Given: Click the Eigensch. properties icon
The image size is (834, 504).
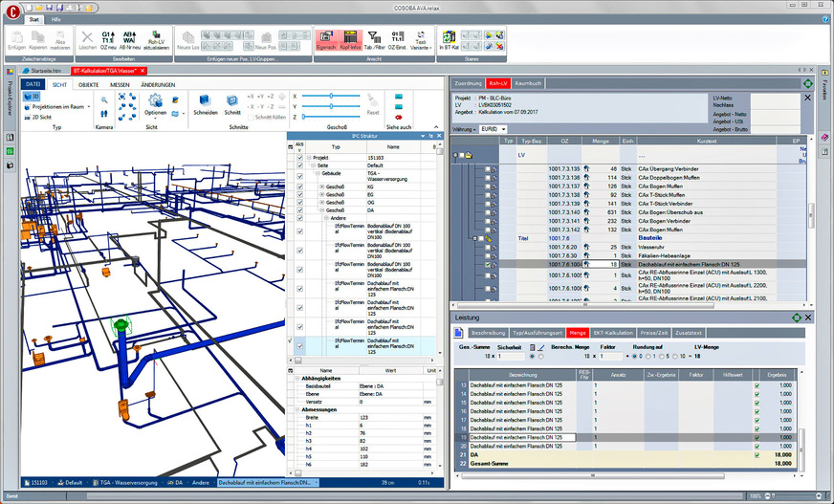Looking at the screenshot, I should tap(325, 37).
